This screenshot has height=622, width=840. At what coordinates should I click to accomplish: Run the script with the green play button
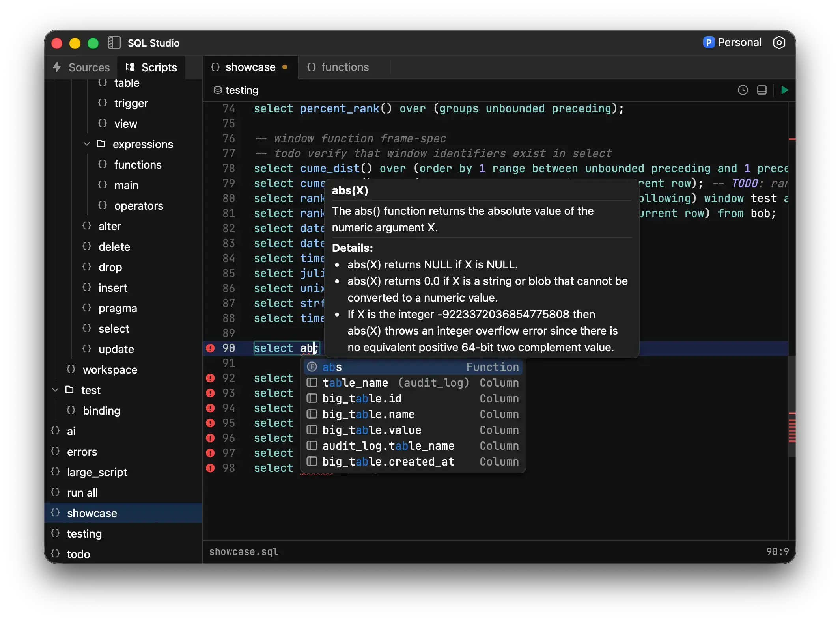click(x=784, y=90)
